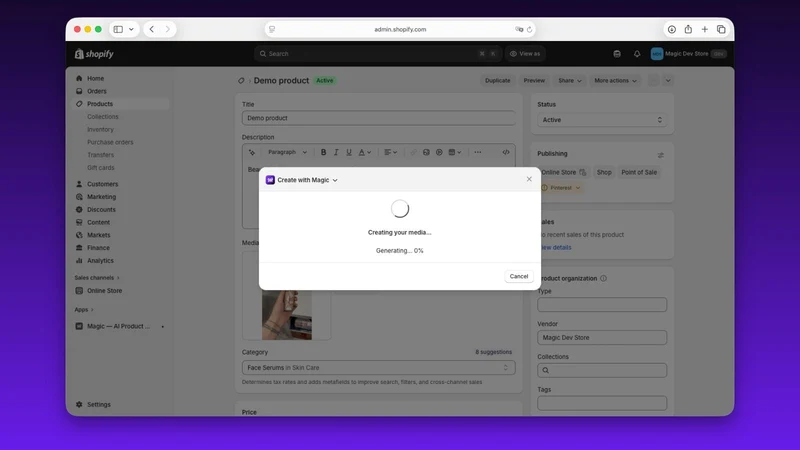This screenshot has width=800, height=450.
Task: Click the AI generate text sparkle icon
Action: [x=252, y=152]
